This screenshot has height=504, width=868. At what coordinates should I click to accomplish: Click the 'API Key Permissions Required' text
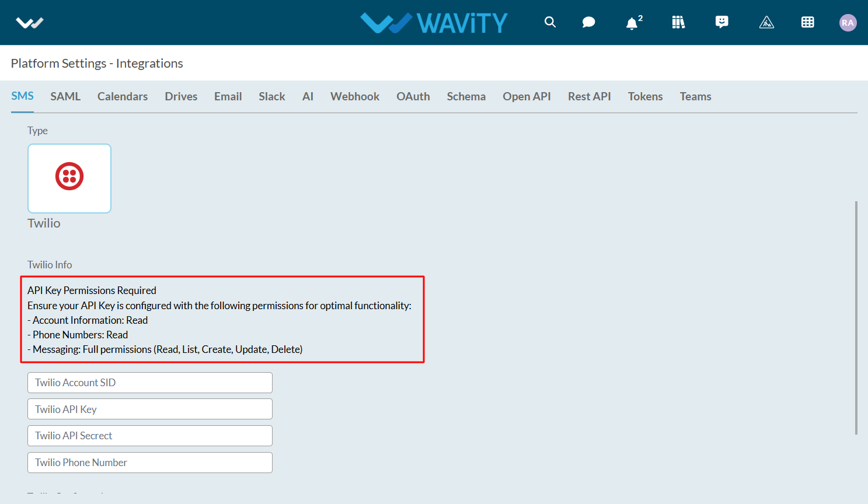click(x=92, y=290)
